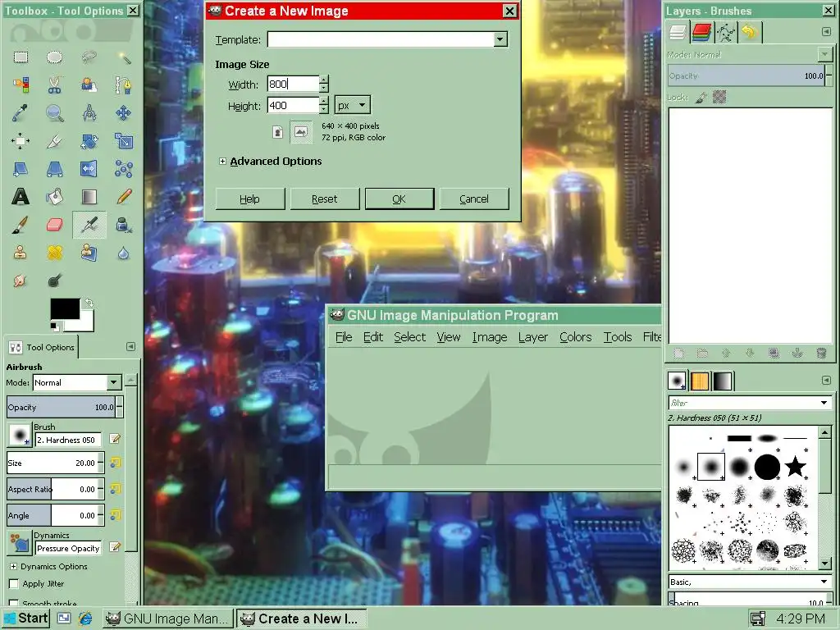Click into the Width input field
The height and width of the screenshot is (630, 840).
[293, 84]
